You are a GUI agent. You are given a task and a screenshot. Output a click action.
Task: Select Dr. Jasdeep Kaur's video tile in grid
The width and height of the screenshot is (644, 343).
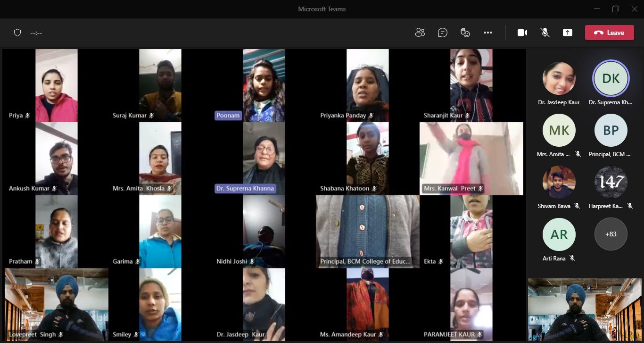[x=264, y=305]
